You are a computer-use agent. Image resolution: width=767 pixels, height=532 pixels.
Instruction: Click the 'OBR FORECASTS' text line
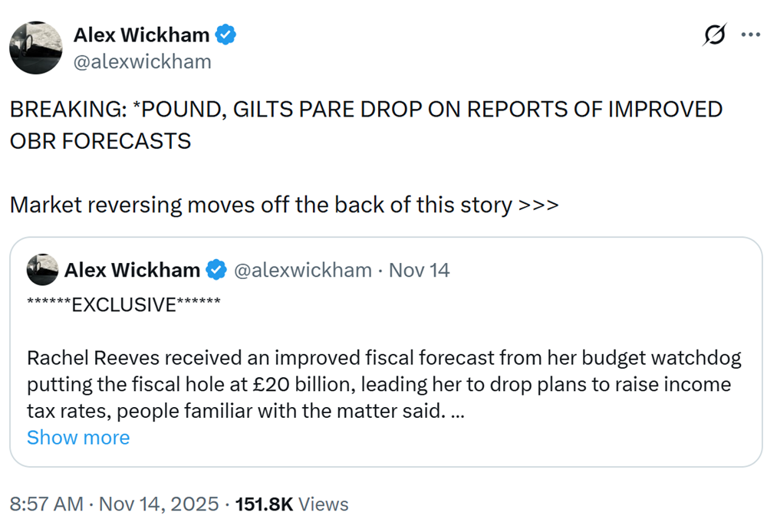(x=100, y=141)
